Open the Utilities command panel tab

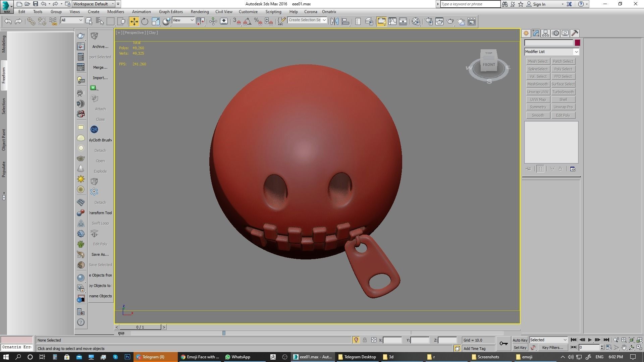(575, 33)
